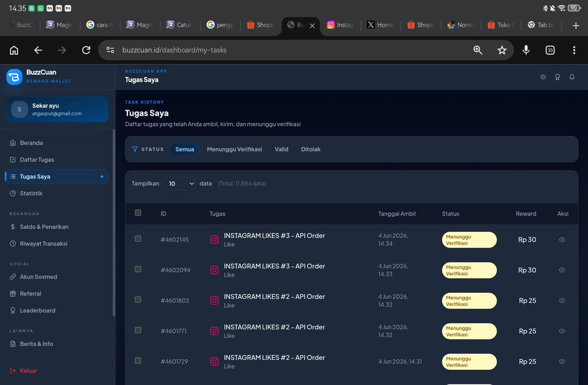Open browser three-dot menu

click(x=574, y=50)
